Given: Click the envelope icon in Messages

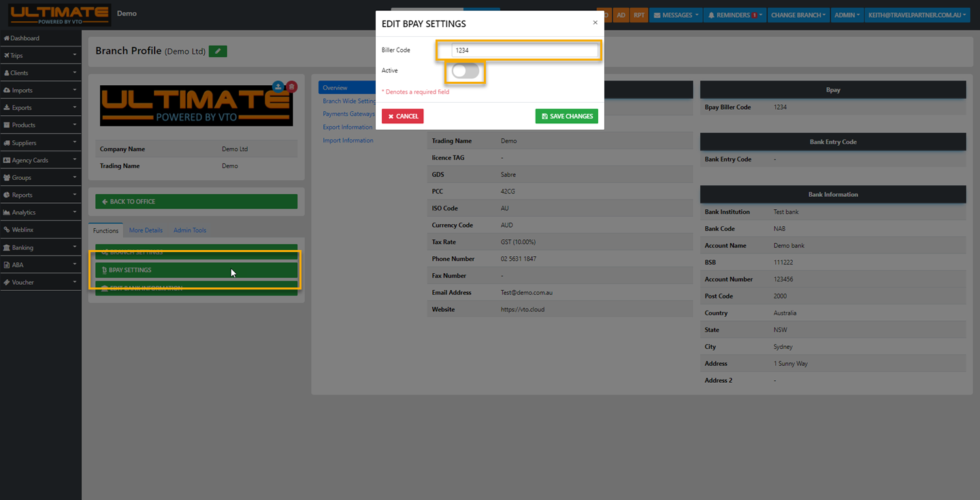Looking at the screenshot, I should point(657,15).
